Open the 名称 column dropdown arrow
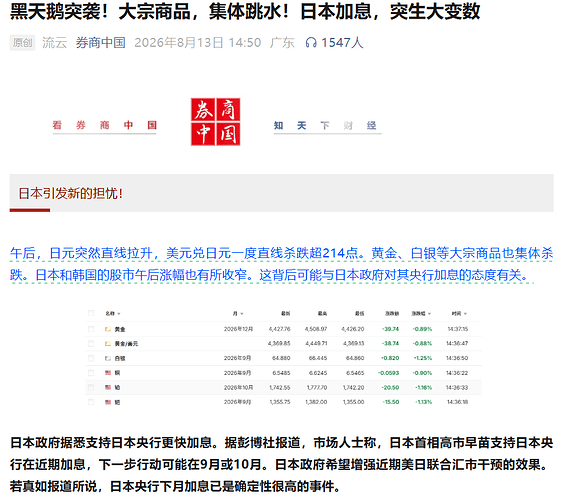This screenshot has height=500, width=568. (x=119, y=314)
